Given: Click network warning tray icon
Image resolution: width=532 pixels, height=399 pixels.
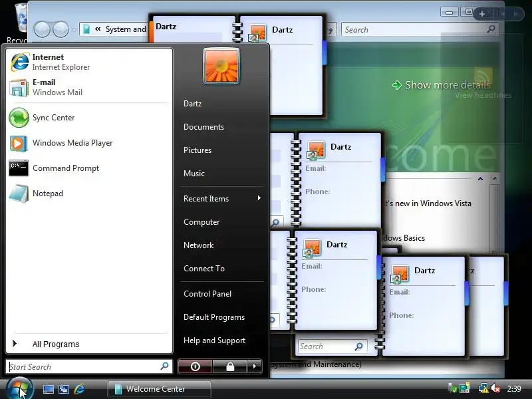Looking at the screenshot, I should click(483, 388).
